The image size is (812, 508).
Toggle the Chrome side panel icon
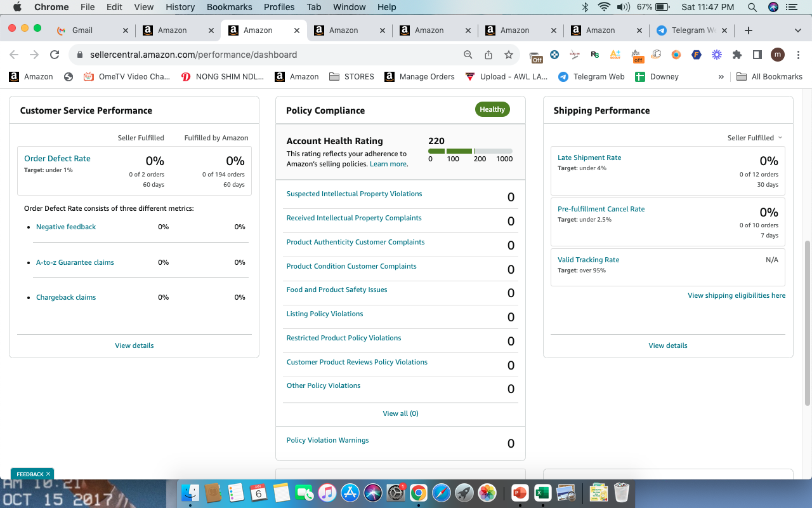pyautogui.click(x=757, y=55)
